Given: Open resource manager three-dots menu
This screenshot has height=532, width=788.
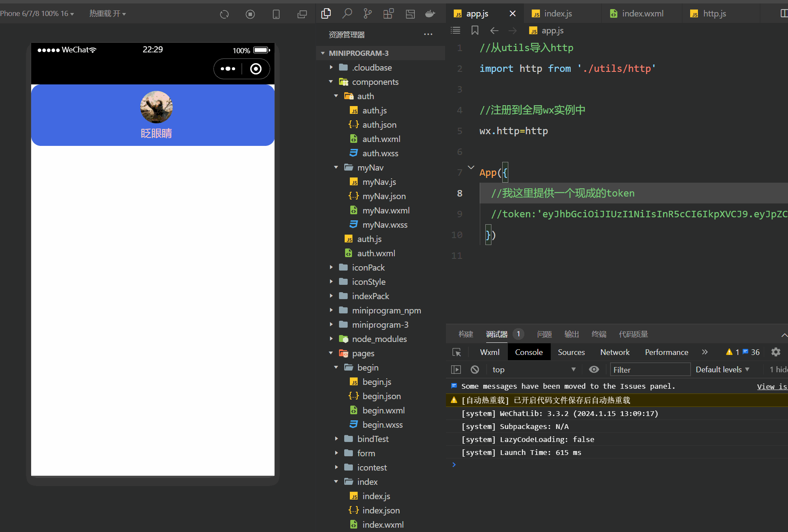Looking at the screenshot, I should tap(428, 35).
